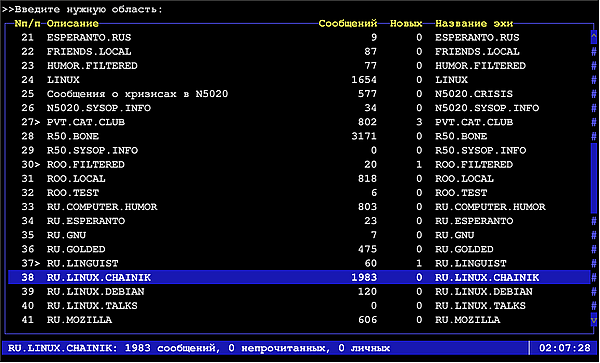Screen dimensions: 600x363
Task: Click the status bar area summary text
Action: coord(199,348)
